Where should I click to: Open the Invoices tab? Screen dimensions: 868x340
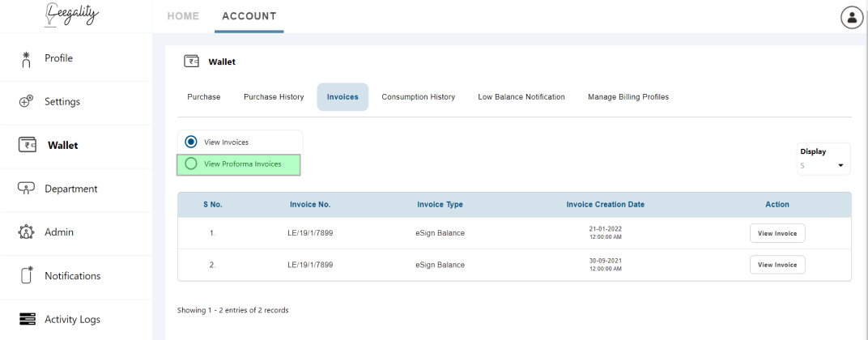[x=343, y=97]
